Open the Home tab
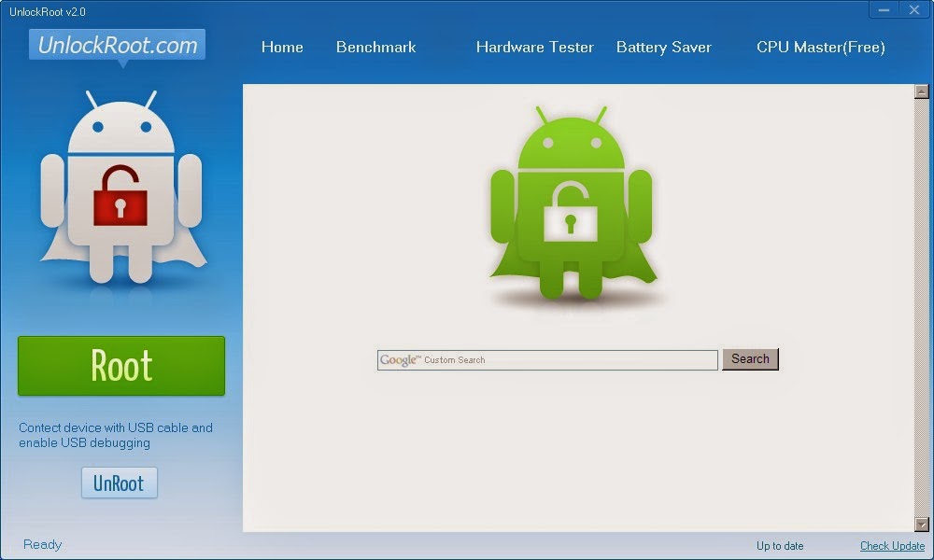The height and width of the screenshot is (560, 934). click(282, 47)
